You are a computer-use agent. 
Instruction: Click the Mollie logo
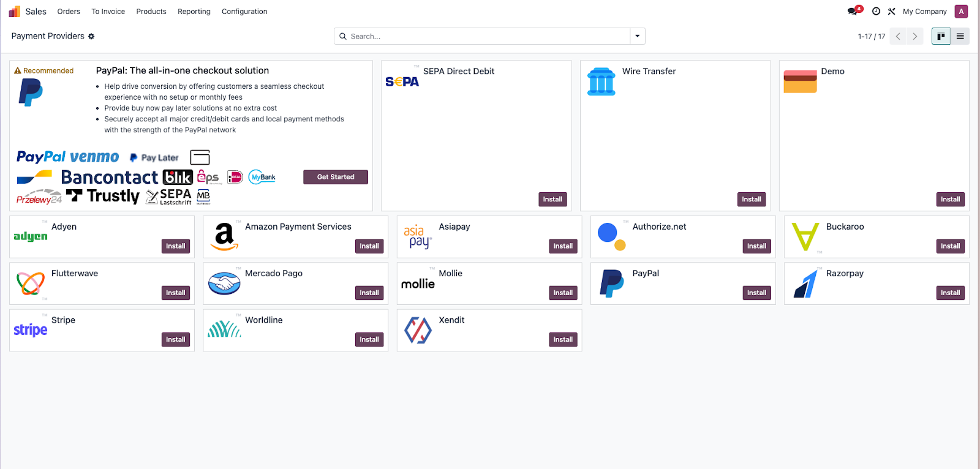[418, 283]
